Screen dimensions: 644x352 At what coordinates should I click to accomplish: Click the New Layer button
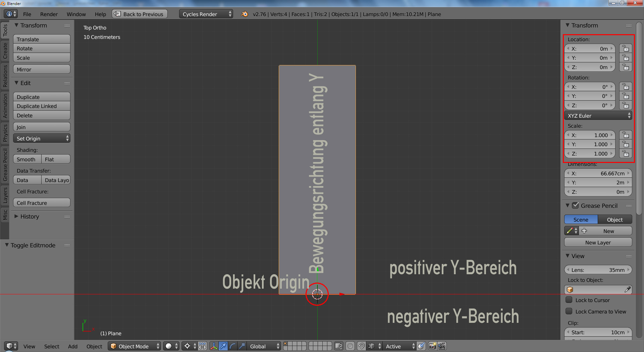598,242
